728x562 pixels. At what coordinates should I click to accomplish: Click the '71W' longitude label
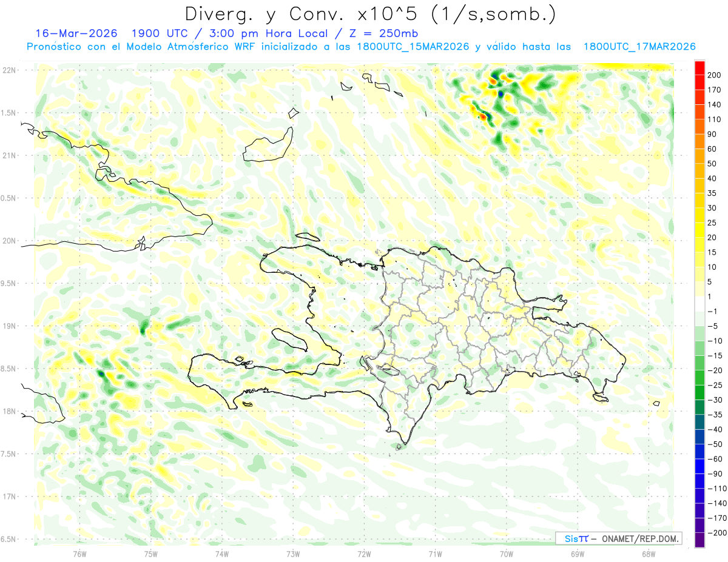(435, 553)
